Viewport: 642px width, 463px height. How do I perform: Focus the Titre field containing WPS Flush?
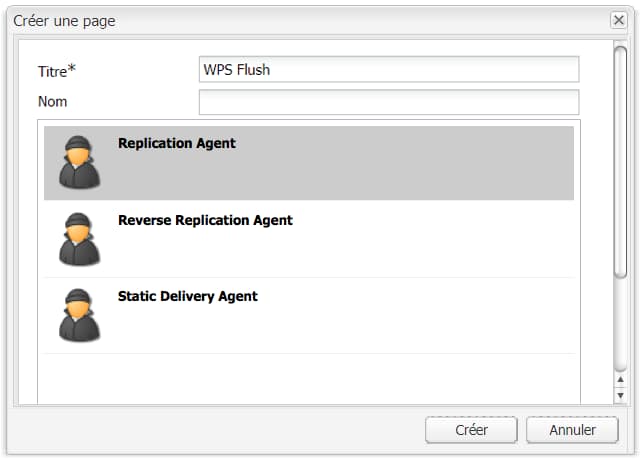tap(389, 70)
